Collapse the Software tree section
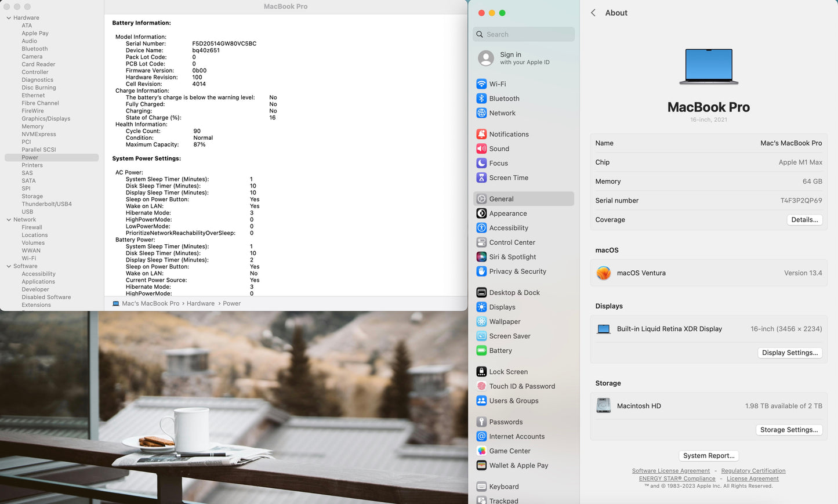 [x=9, y=266]
